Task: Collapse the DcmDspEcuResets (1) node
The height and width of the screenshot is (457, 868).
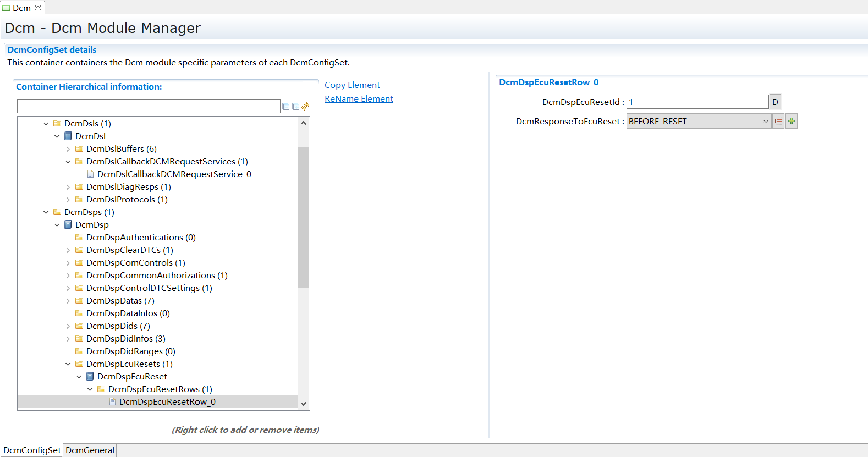Action: point(68,364)
